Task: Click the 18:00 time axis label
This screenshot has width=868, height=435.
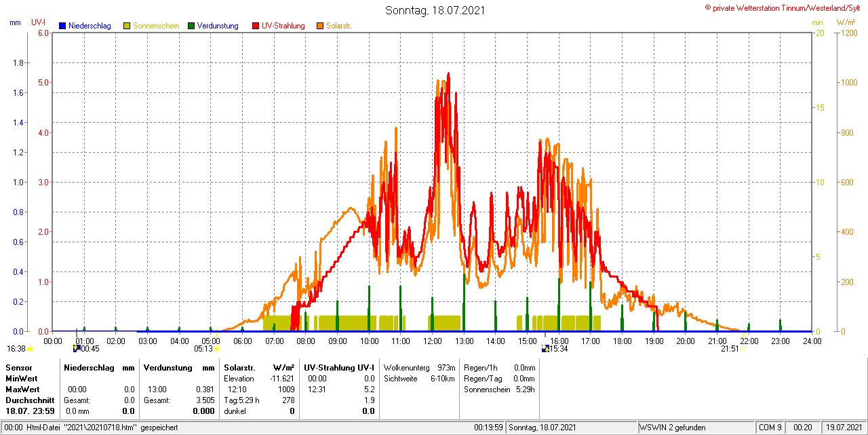Action: (622, 341)
